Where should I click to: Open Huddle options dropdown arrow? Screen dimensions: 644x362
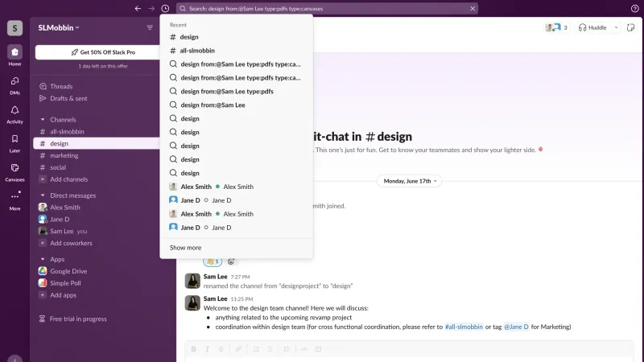(616, 27)
